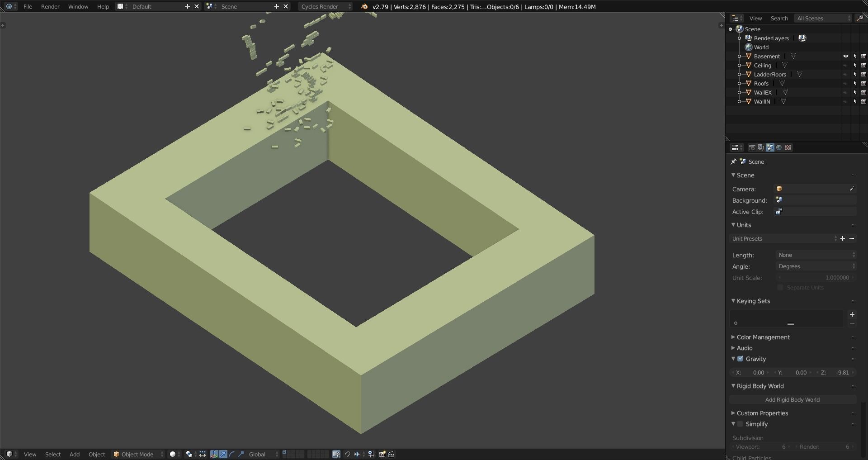Click the OpenGL render image icon
The height and width of the screenshot is (460, 868).
click(382, 454)
